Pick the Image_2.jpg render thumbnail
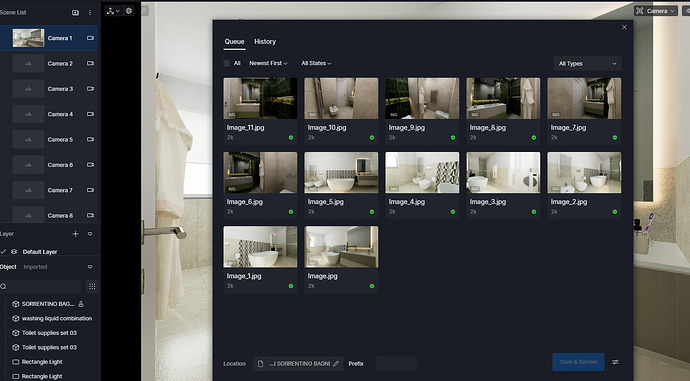The width and height of the screenshot is (690, 381). 584,172
